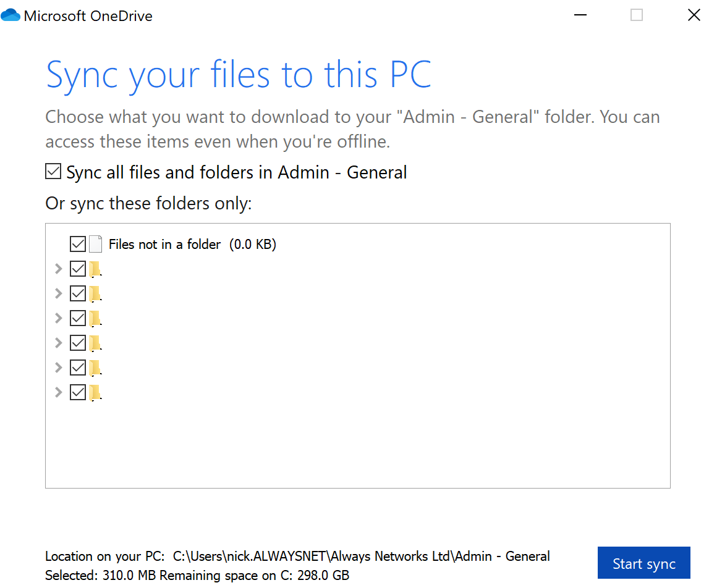Expand the fourth folder's chevron
709x588 pixels.
(x=58, y=343)
